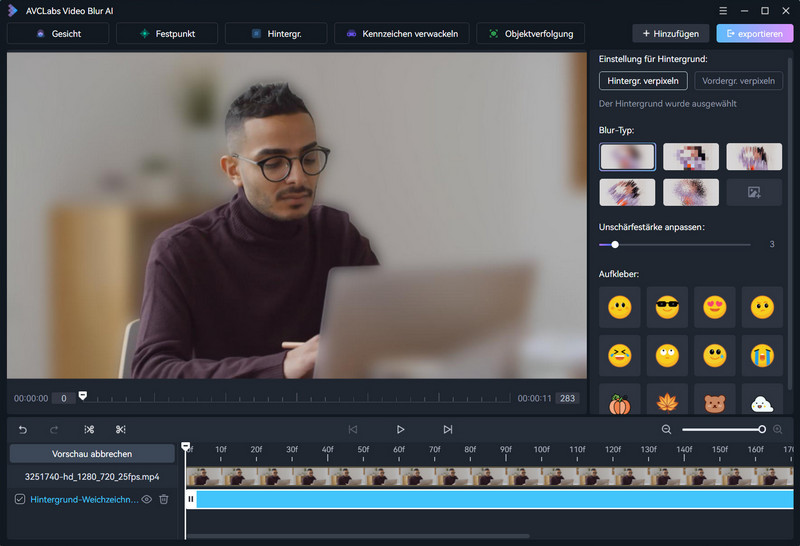Click the undo arrow icon
The image size is (800, 546).
(x=22, y=430)
